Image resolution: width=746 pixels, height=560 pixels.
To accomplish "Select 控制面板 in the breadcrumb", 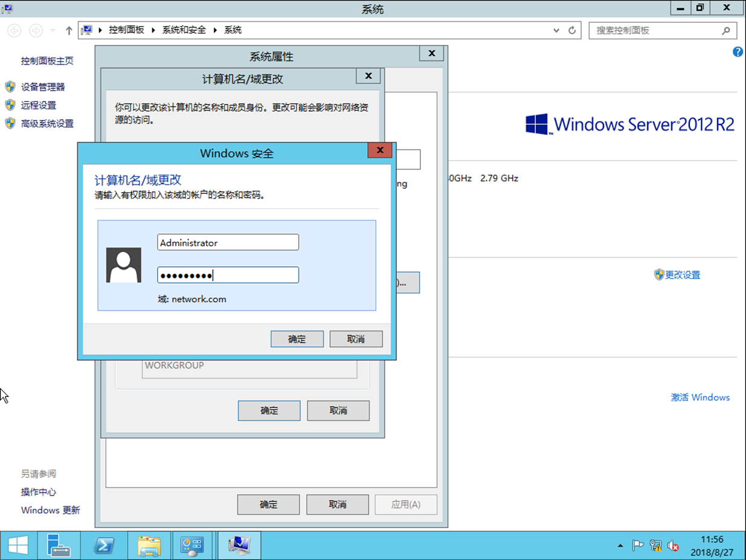I will pos(126,30).
